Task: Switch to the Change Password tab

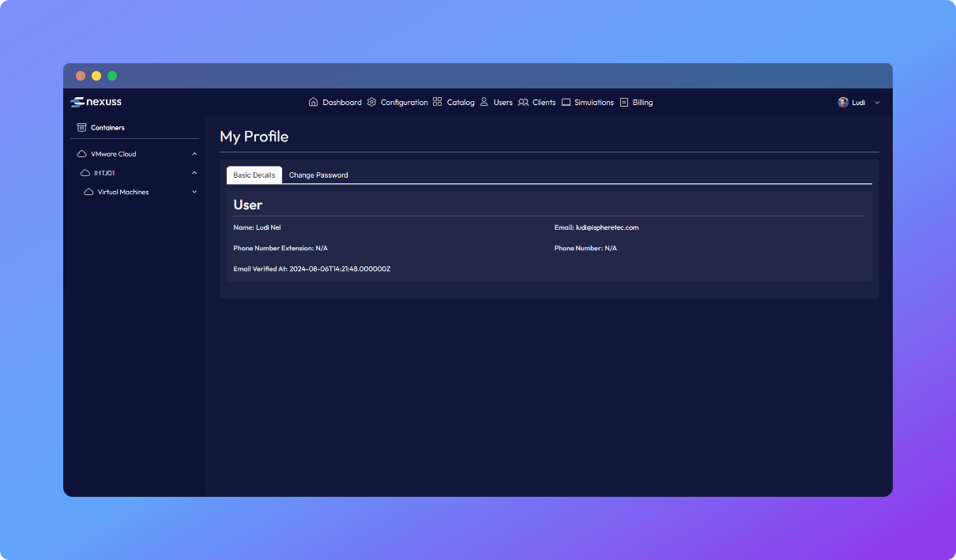Action: coord(318,175)
